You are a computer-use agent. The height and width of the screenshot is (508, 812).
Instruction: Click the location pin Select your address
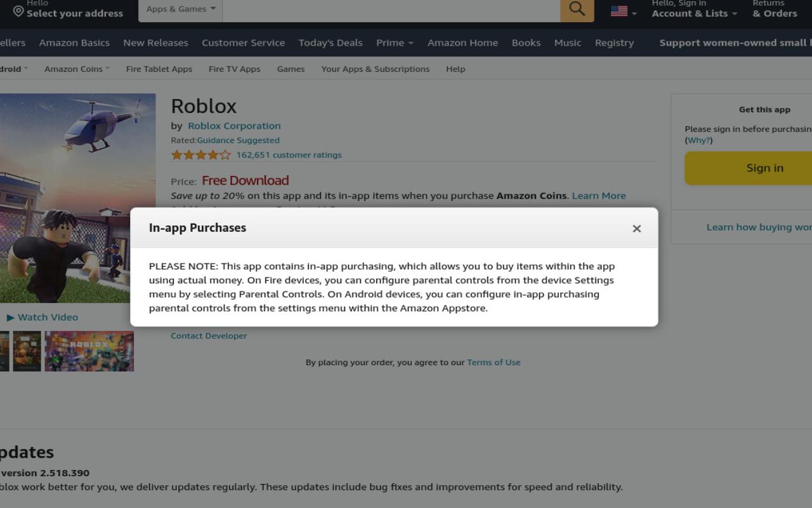tap(68, 10)
